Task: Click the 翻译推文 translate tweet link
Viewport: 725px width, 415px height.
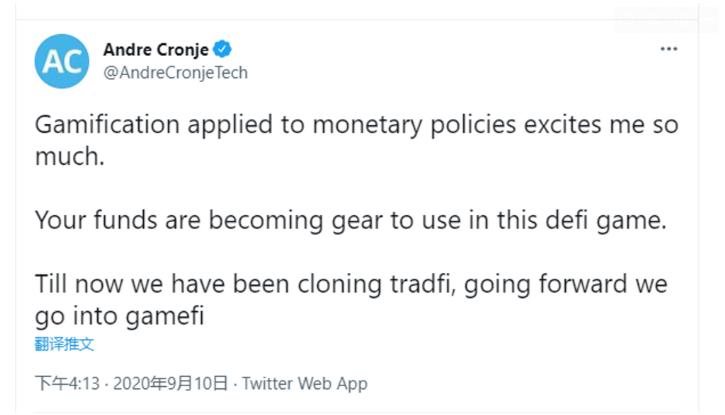Action: coord(65,344)
